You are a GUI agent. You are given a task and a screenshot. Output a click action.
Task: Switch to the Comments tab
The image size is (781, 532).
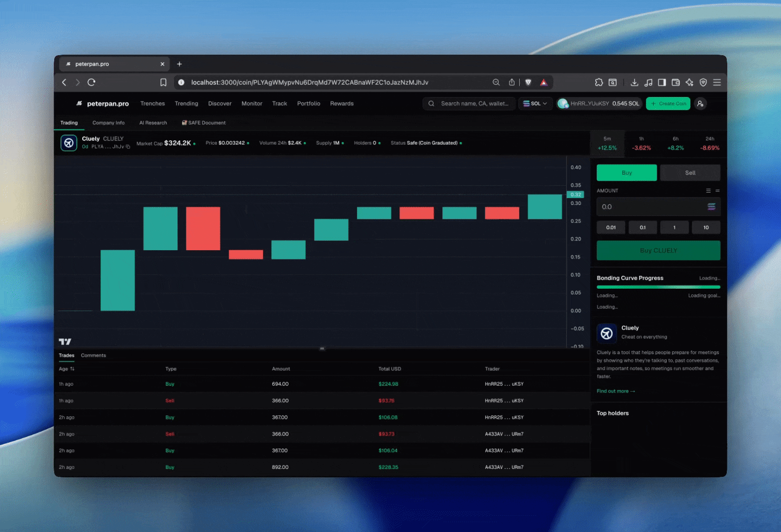(x=93, y=355)
